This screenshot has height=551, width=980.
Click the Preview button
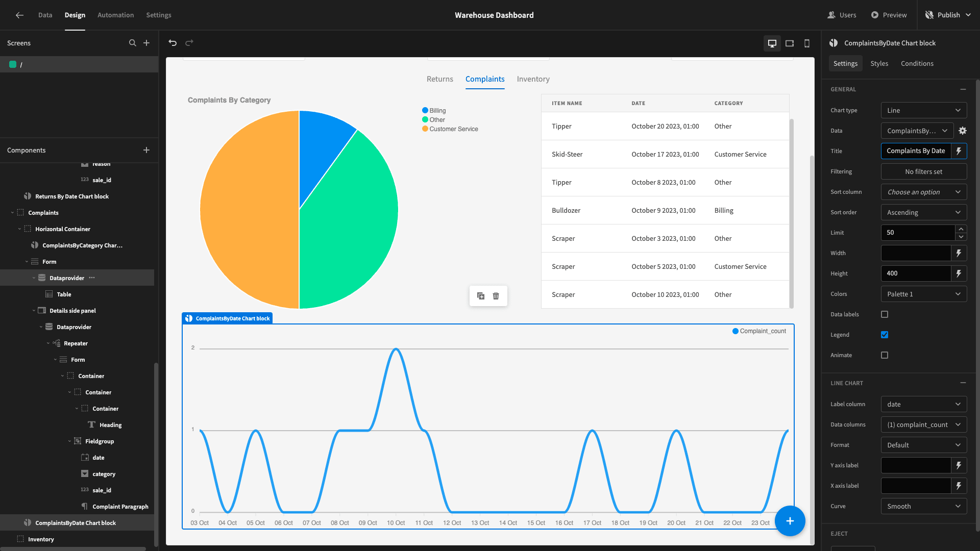(x=889, y=15)
